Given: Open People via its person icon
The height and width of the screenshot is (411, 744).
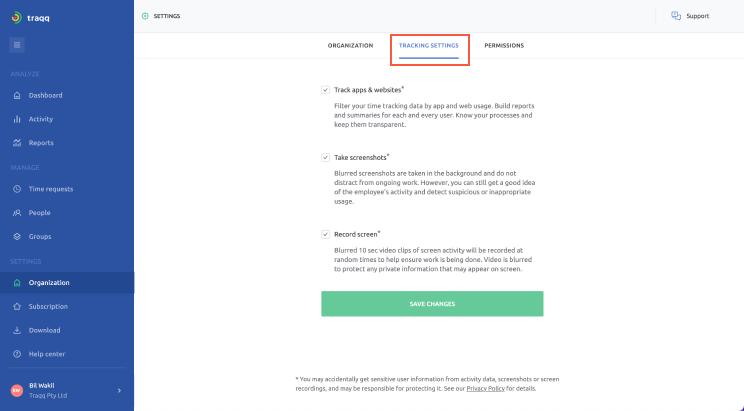Looking at the screenshot, I should click(x=17, y=213).
